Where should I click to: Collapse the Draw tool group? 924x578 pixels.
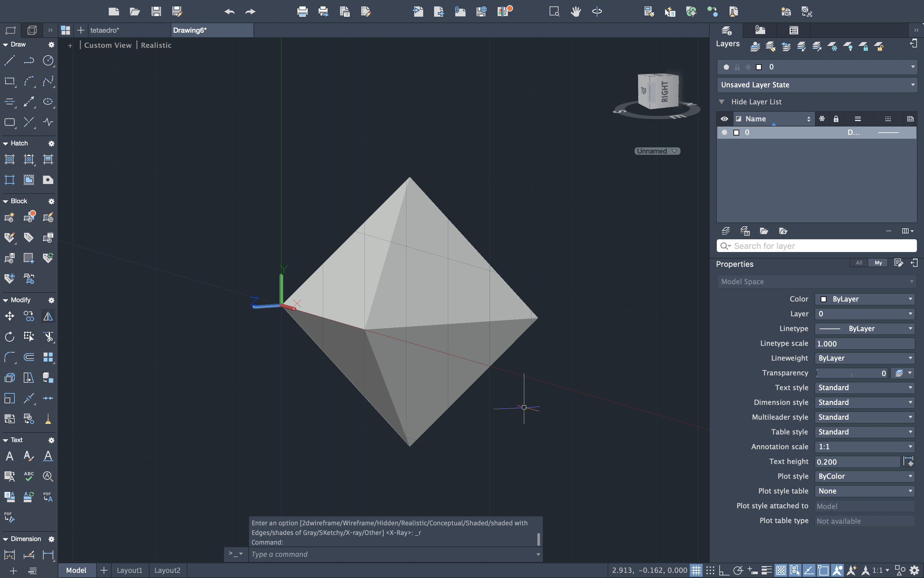coord(5,45)
